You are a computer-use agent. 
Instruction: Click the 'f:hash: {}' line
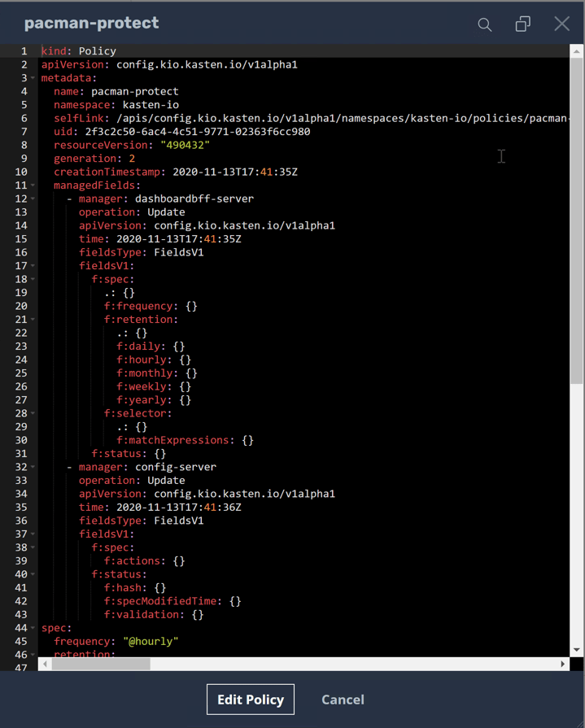[x=135, y=588]
